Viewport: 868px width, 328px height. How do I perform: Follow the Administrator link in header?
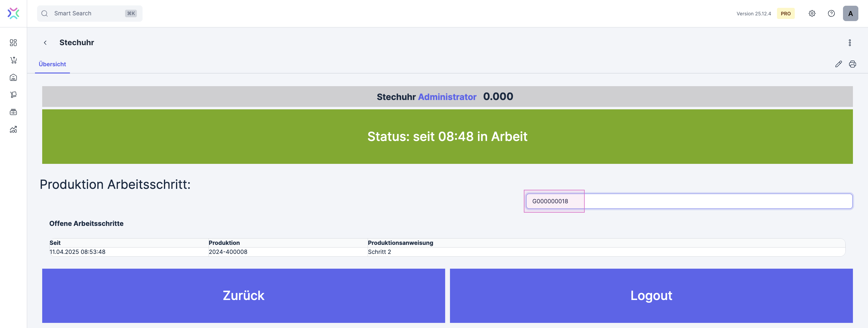pos(447,97)
